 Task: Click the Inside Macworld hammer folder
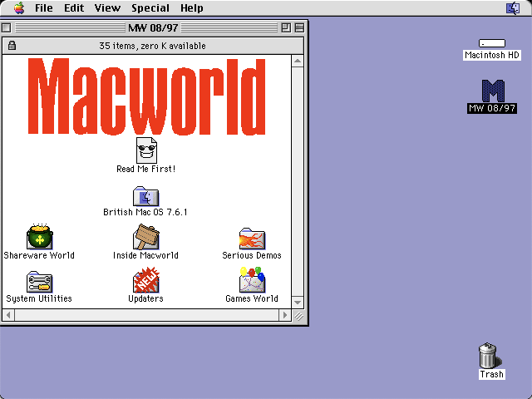tap(146, 236)
